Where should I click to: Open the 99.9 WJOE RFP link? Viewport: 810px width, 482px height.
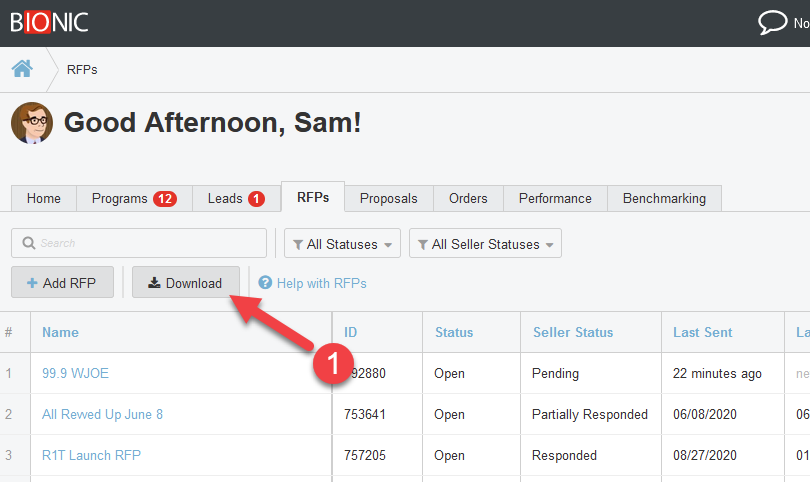(75, 373)
